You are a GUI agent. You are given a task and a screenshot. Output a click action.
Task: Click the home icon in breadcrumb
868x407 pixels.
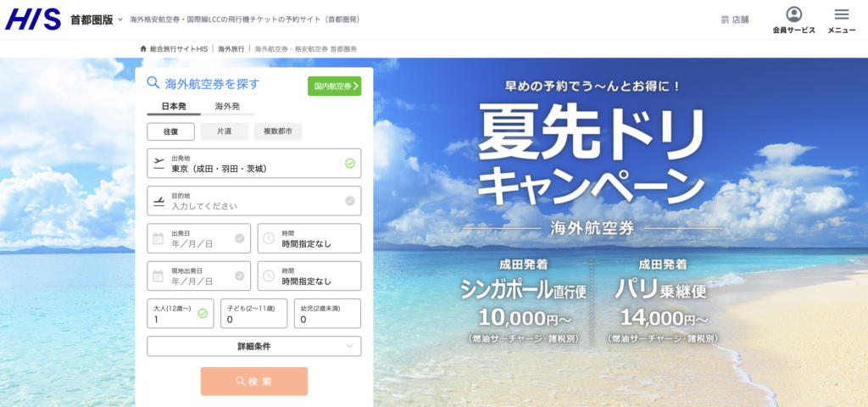tap(143, 48)
